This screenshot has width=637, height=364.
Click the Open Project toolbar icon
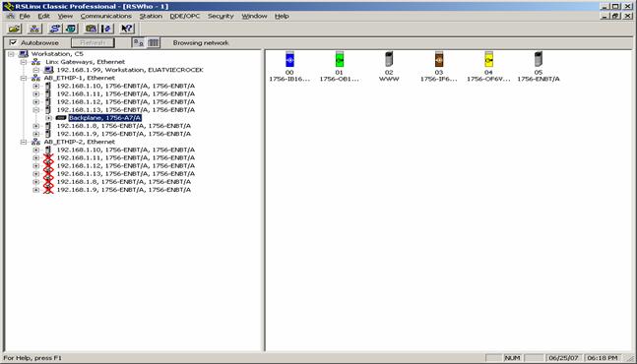click(15, 29)
